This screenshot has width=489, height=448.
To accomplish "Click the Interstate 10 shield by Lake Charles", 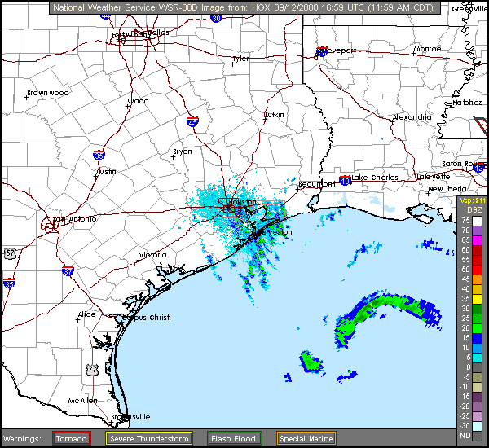I will coord(345,180).
